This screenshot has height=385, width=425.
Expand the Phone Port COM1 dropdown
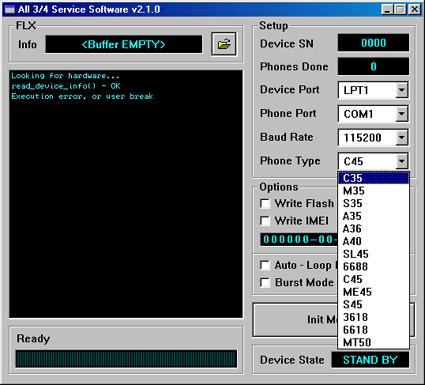[402, 114]
